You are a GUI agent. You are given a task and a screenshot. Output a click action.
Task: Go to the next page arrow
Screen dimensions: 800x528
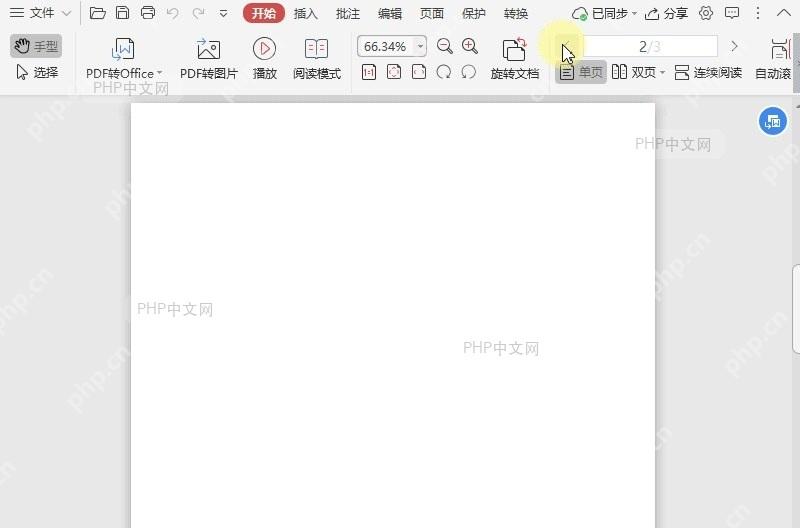pyautogui.click(x=734, y=46)
